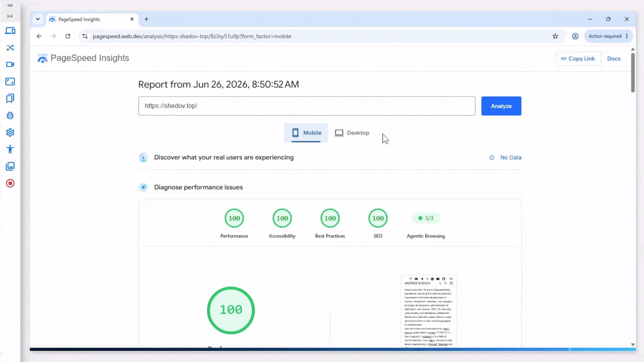This screenshot has height=362, width=644.
Task: Click the Action required menu button
Action: point(608,36)
